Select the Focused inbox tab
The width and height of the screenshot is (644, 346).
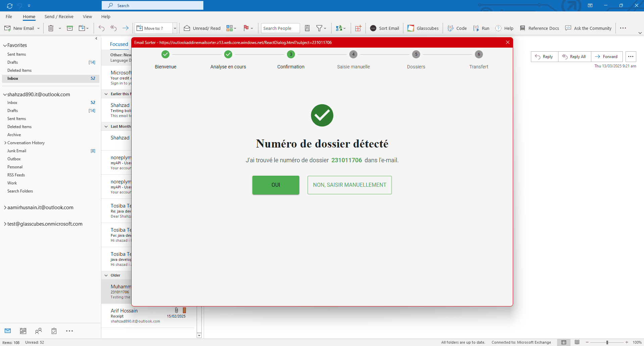click(119, 44)
